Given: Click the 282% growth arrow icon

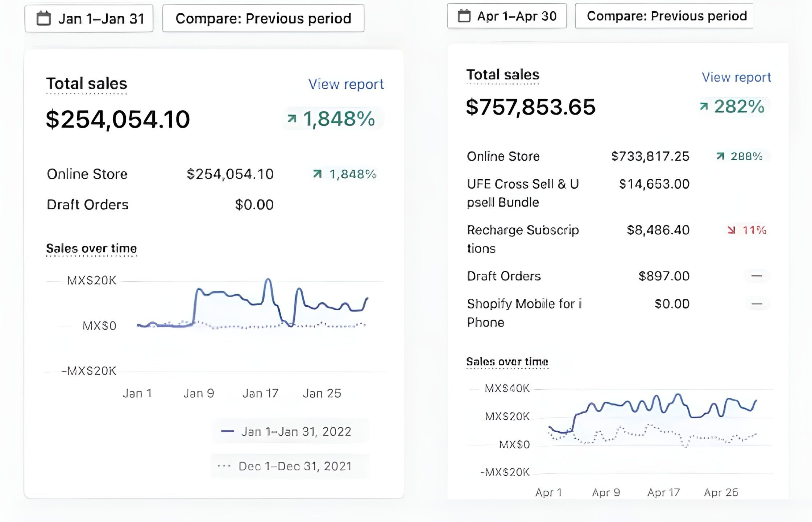Looking at the screenshot, I should (704, 106).
